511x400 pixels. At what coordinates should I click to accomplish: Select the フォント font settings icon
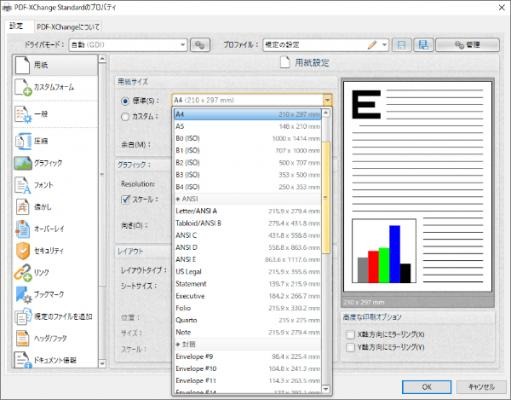(x=23, y=185)
